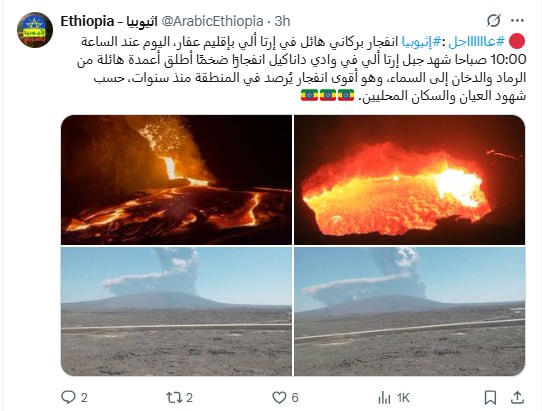
Task: Repost this tweet using retweet icon
Action: 172,398
